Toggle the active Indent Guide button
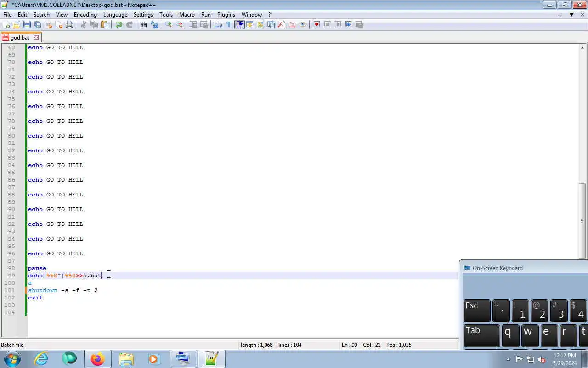The height and width of the screenshot is (368, 588). point(239,24)
